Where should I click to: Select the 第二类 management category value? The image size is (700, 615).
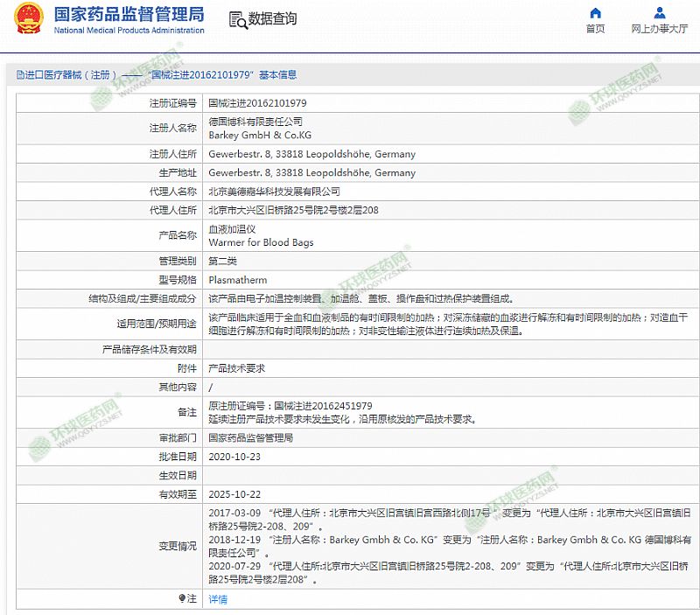point(222,261)
